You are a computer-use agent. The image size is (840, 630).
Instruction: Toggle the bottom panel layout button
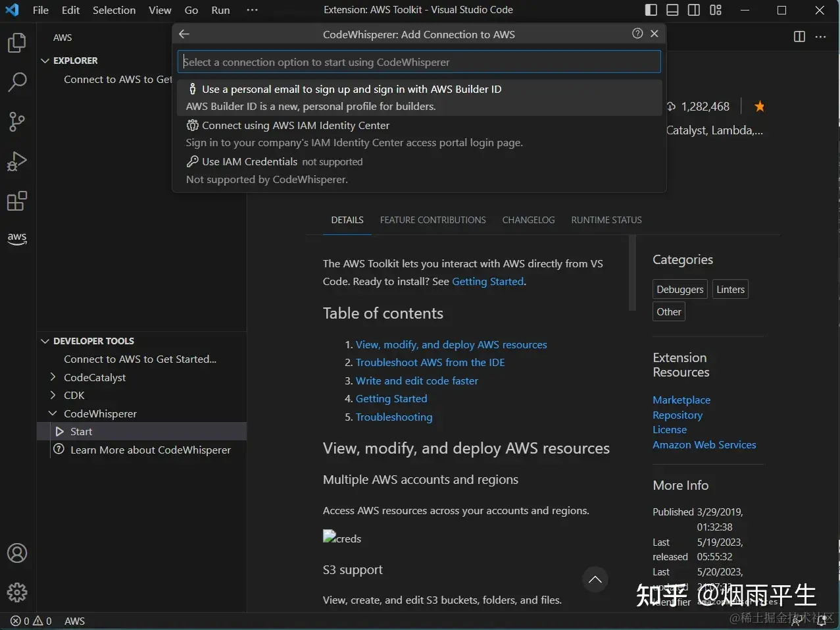[672, 10]
